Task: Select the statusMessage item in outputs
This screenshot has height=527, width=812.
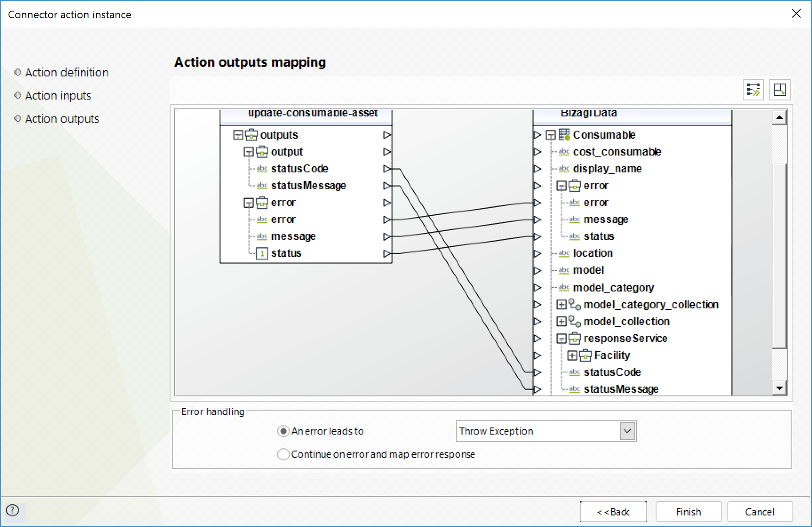Action: tap(308, 186)
